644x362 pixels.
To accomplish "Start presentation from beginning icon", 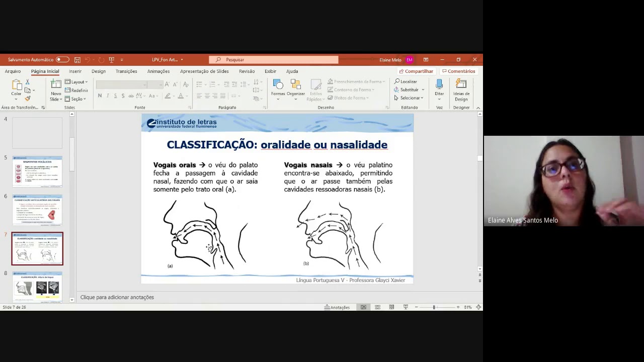I will 112,60.
